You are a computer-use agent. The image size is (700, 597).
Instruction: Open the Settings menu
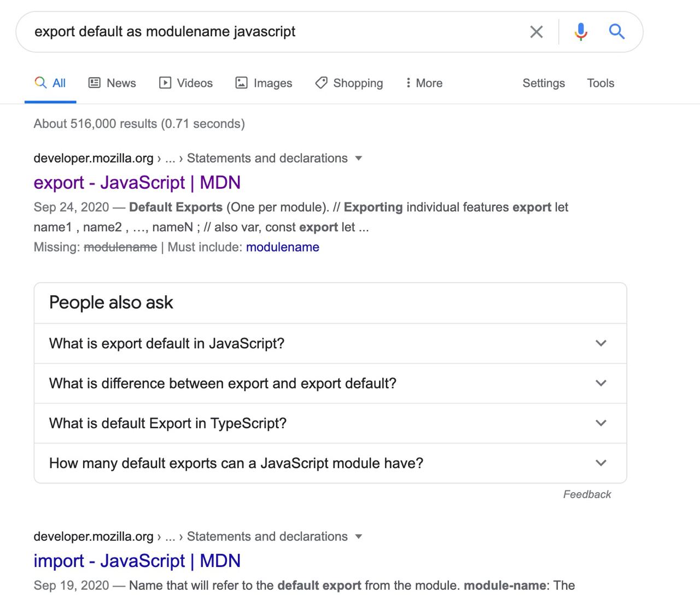[544, 83]
